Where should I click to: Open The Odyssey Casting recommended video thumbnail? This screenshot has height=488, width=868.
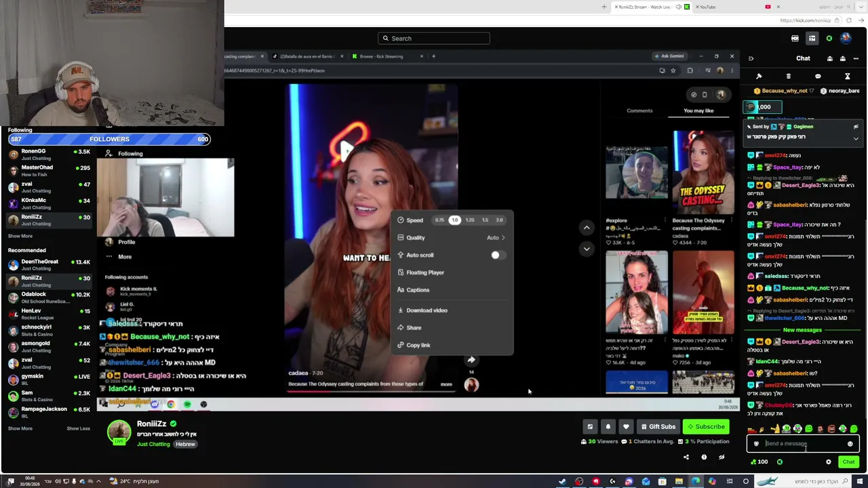(x=703, y=172)
